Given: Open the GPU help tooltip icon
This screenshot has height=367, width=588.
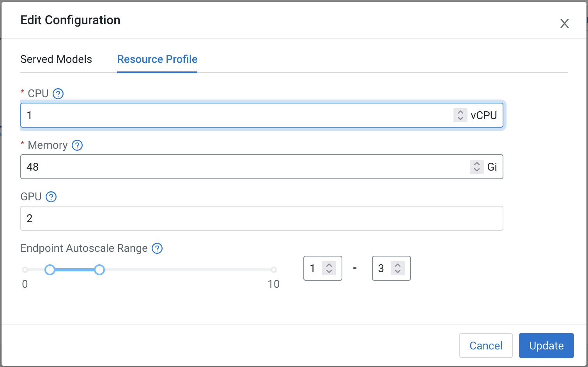Looking at the screenshot, I should click(x=51, y=197).
